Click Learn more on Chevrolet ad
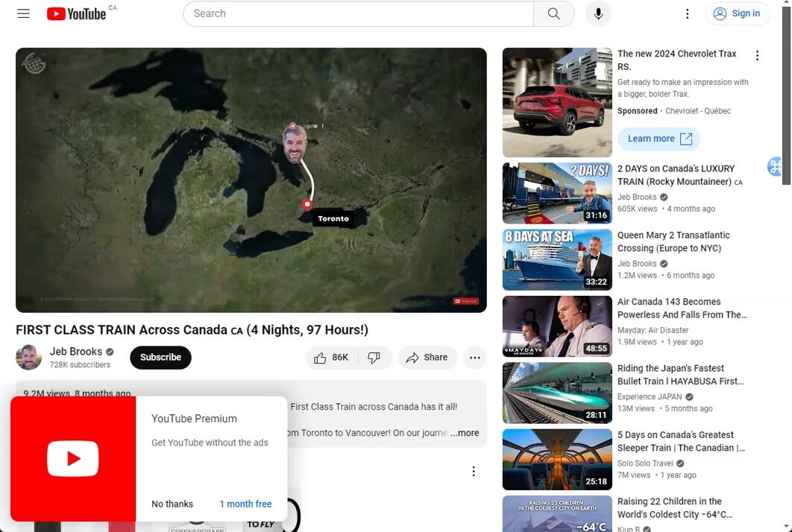The image size is (792, 532). [x=659, y=139]
